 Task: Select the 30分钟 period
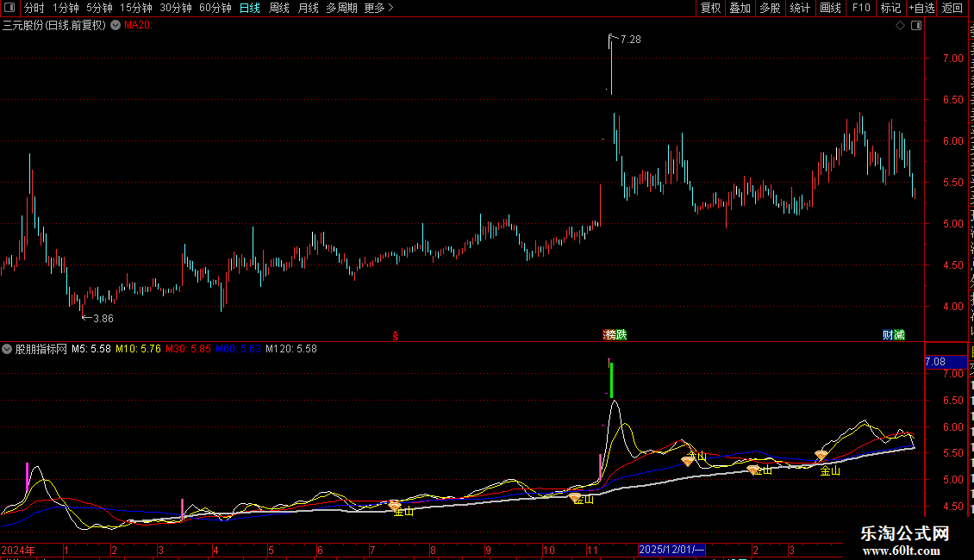tap(176, 8)
